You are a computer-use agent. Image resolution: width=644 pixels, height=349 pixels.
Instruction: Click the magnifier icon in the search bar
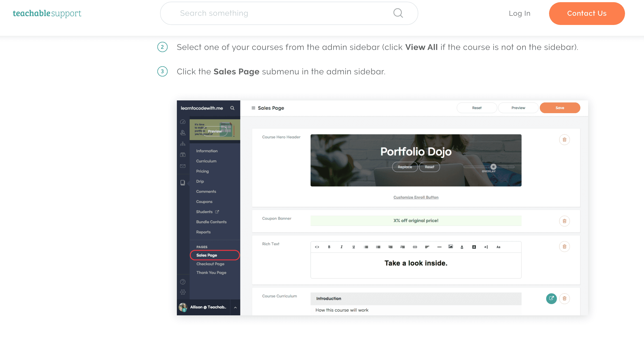point(398,13)
